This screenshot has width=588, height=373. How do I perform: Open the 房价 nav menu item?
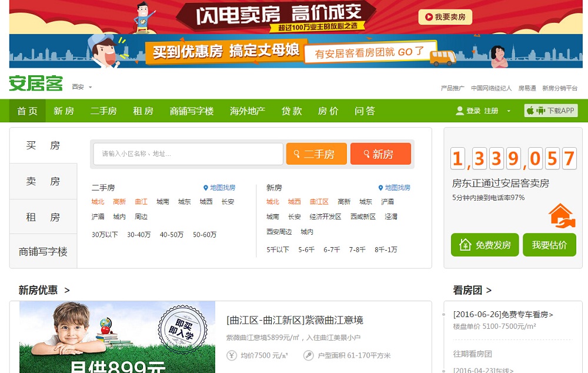point(328,111)
